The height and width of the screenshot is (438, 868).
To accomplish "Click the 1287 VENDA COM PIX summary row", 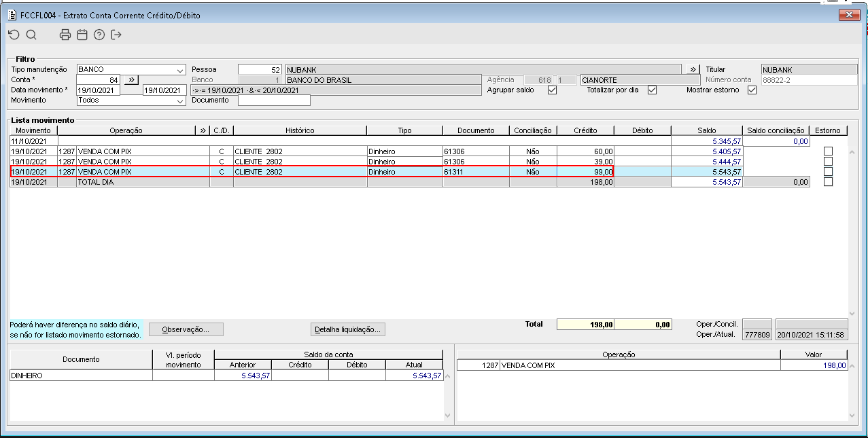I will tap(653, 365).
